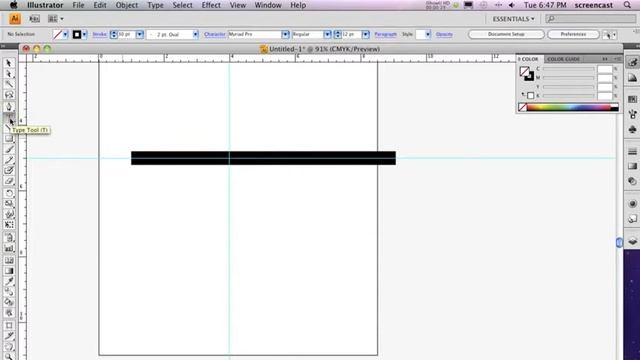
Task: Click the Ai application icon
Action: (x=15, y=19)
